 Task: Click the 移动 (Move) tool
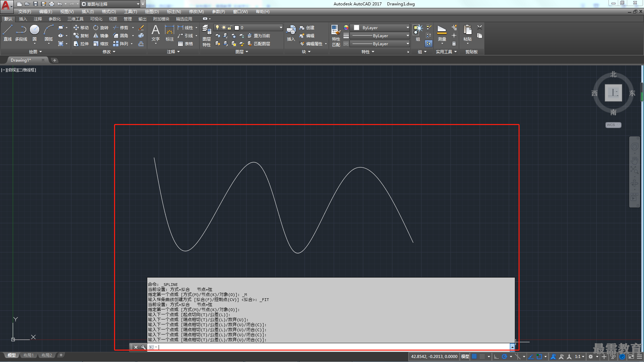click(x=81, y=27)
